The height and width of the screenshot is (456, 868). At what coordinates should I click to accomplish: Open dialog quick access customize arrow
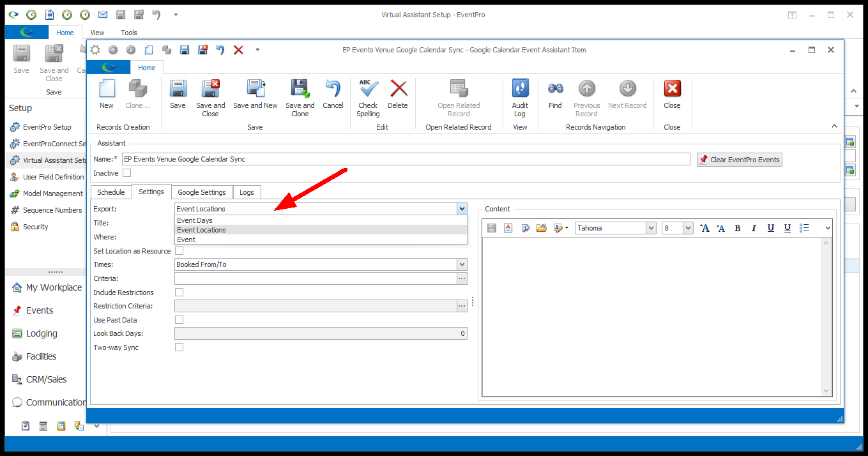tap(257, 50)
